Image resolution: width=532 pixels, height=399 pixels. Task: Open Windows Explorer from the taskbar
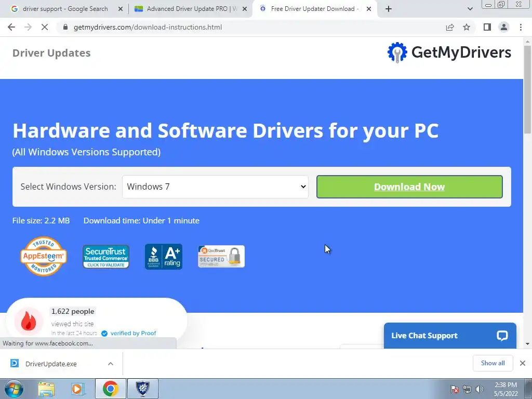(x=46, y=389)
